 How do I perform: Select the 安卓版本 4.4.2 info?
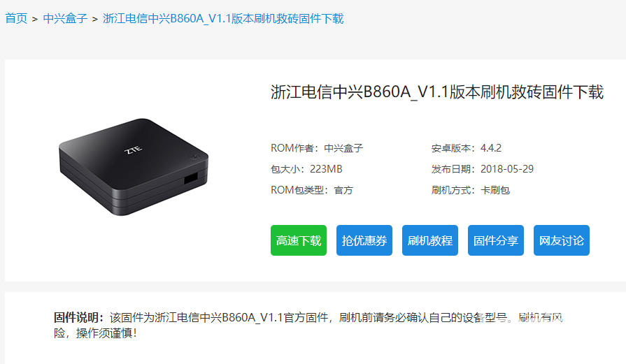(467, 148)
